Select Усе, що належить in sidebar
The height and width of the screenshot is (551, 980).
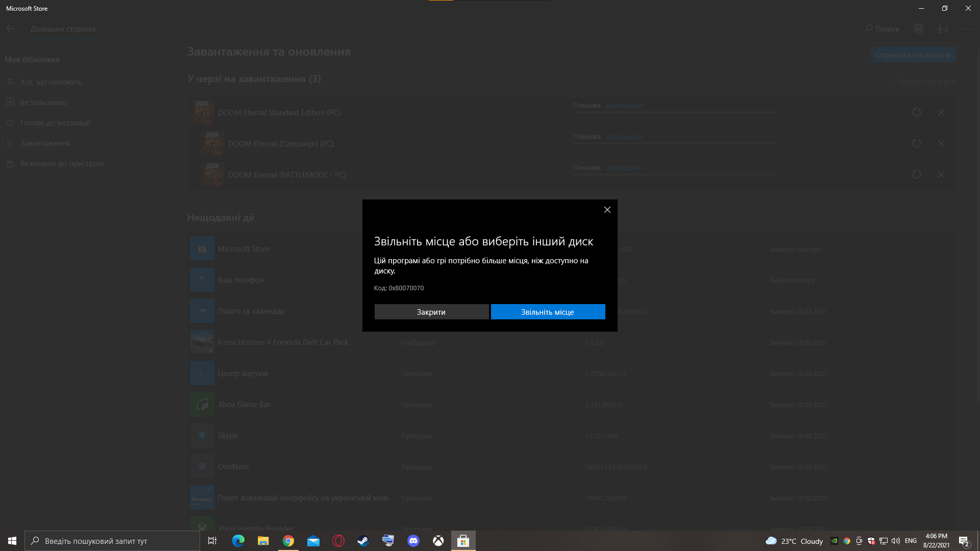51,82
